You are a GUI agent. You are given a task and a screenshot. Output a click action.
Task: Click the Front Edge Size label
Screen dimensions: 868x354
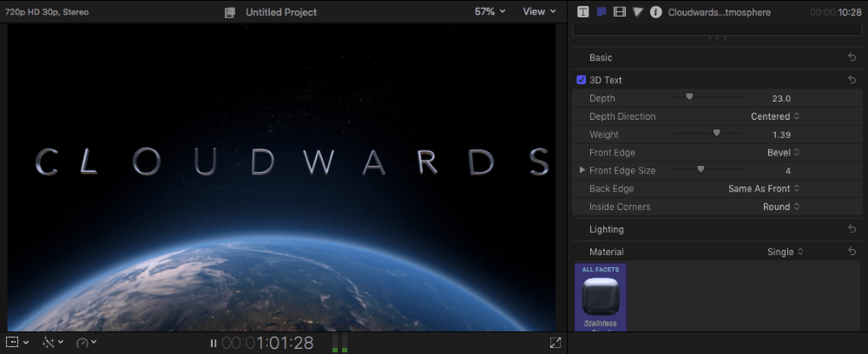(x=622, y=170)
